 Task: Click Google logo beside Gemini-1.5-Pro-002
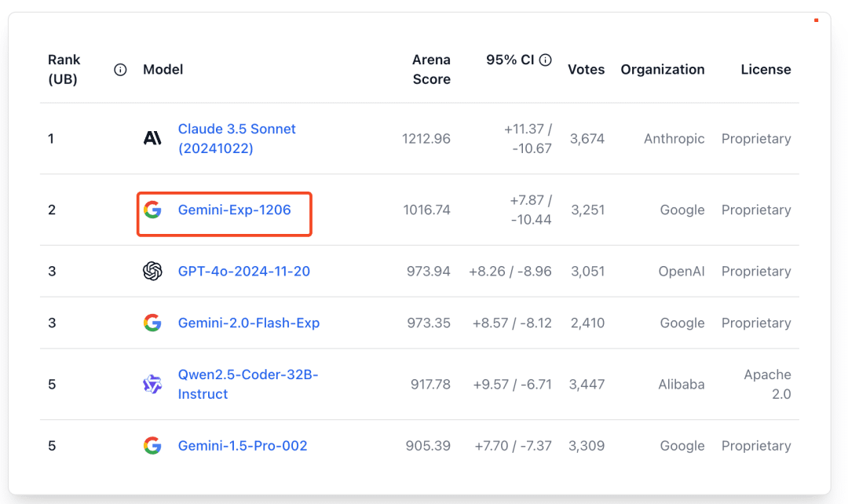[152, 446]
